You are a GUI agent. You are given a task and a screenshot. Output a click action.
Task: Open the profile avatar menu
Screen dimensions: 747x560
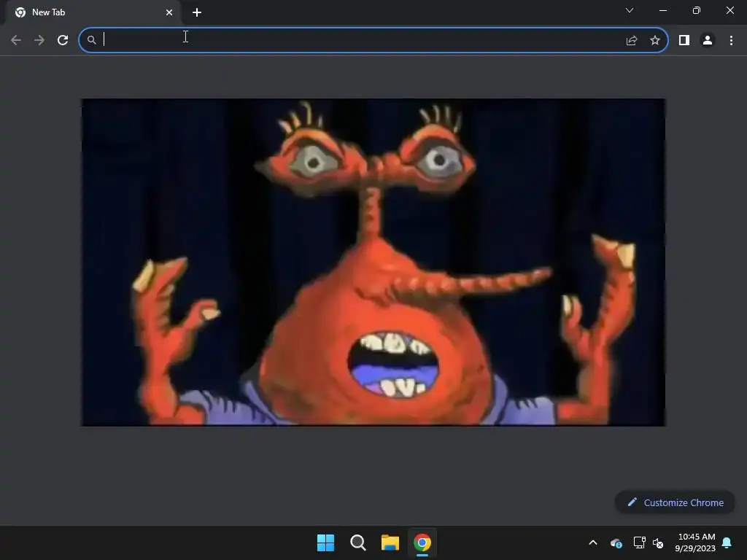coord(708,41)
